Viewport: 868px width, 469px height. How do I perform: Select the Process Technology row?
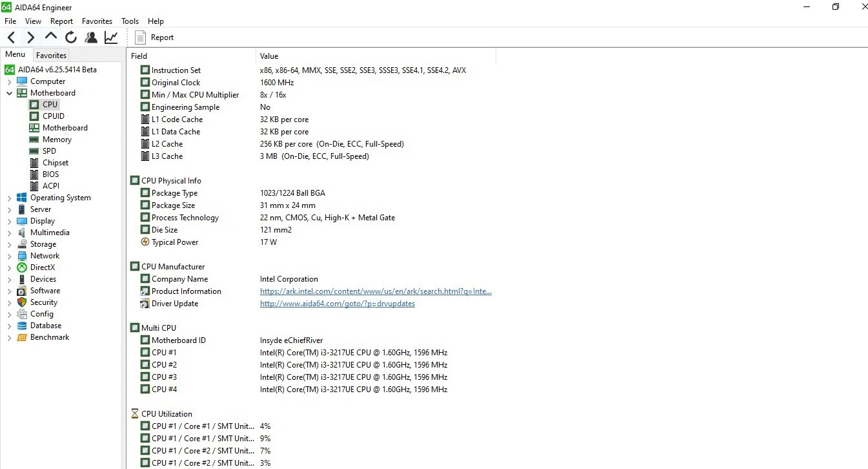tap(312, 218)
